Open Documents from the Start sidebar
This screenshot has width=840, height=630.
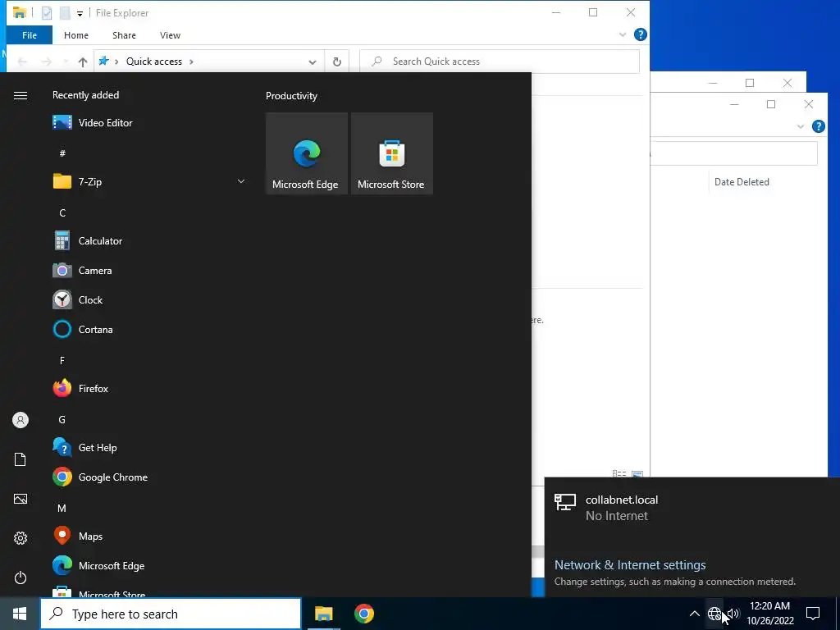pos(21,459)
